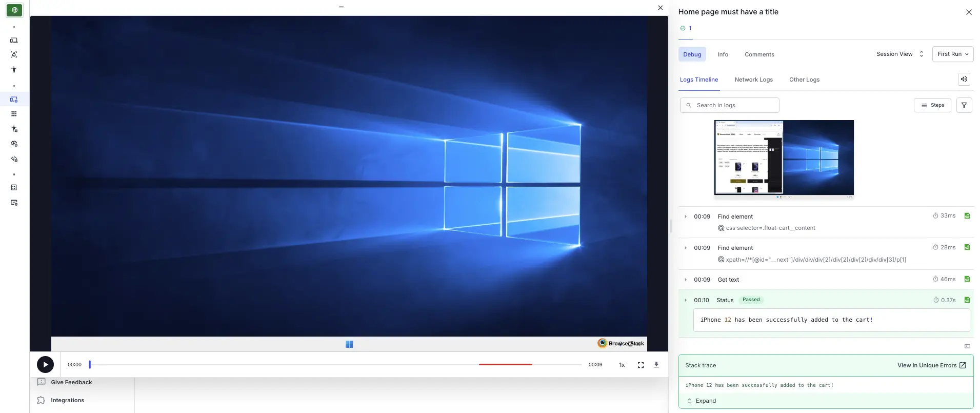
Task: Seek the video progress bar's red segment
Action: (x=506, y=364)
